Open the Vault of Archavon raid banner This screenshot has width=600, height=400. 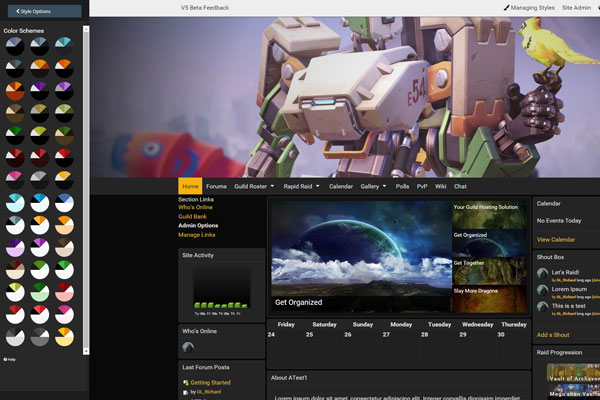[x=573, y=372]
